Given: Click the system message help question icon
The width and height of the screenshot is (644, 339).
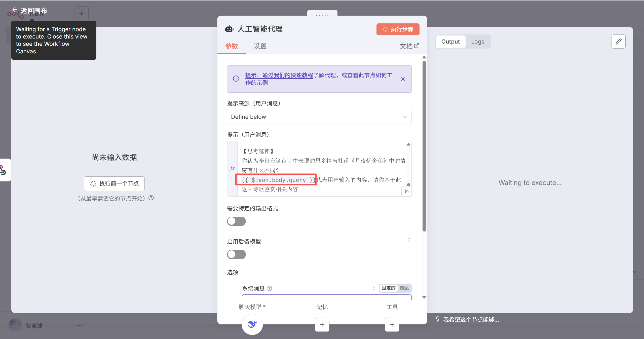Looking at the screenshot, I should point(269,288).
